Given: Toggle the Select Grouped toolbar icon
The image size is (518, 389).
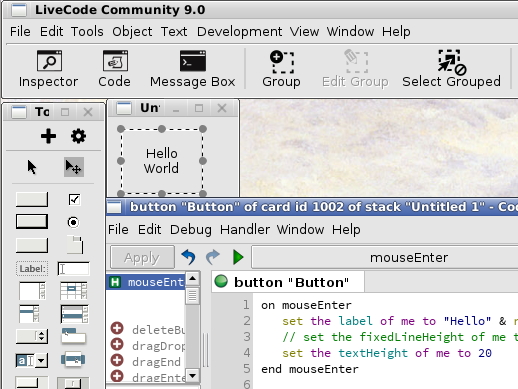Looking at the screenshot, I should coord(451,69).
